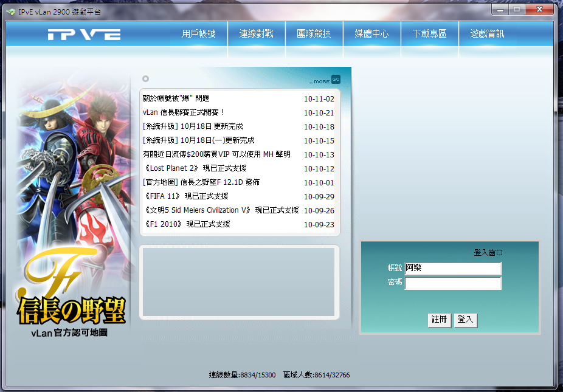Open 《F1 2010》 現已正式支援 news
The width and height of the screenshot is (563, 392).
[x=187, y=224]
